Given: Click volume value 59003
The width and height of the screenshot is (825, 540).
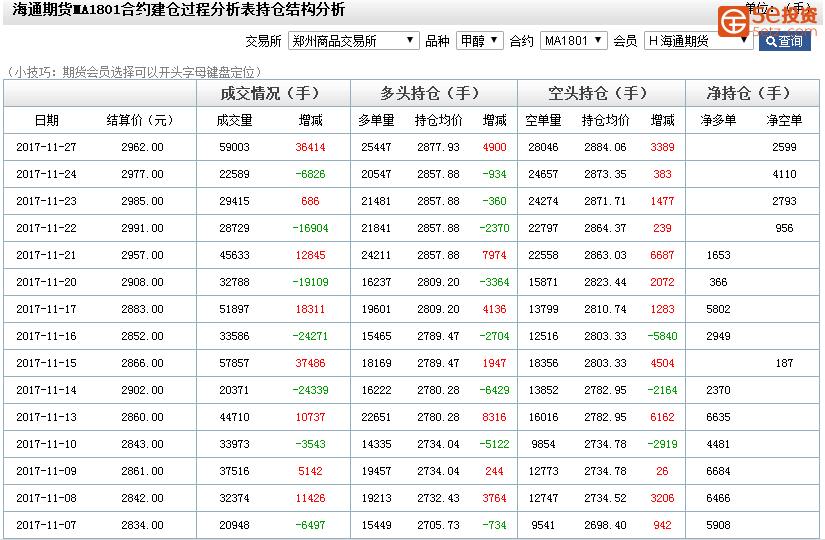Looking at the screenshot, I should click(x=234, y=147).
